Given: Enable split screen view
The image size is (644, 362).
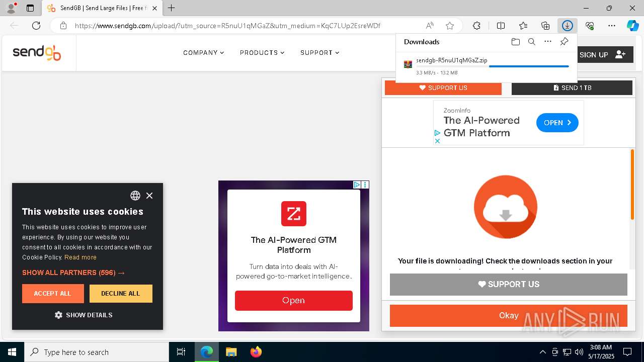Looking at the screenshot, I should [501, 26].
